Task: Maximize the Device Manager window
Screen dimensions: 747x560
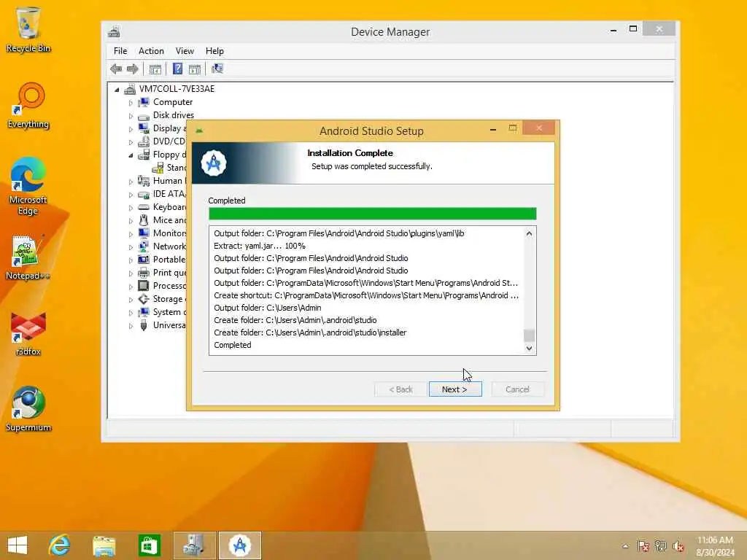Action: pos(632,29)
